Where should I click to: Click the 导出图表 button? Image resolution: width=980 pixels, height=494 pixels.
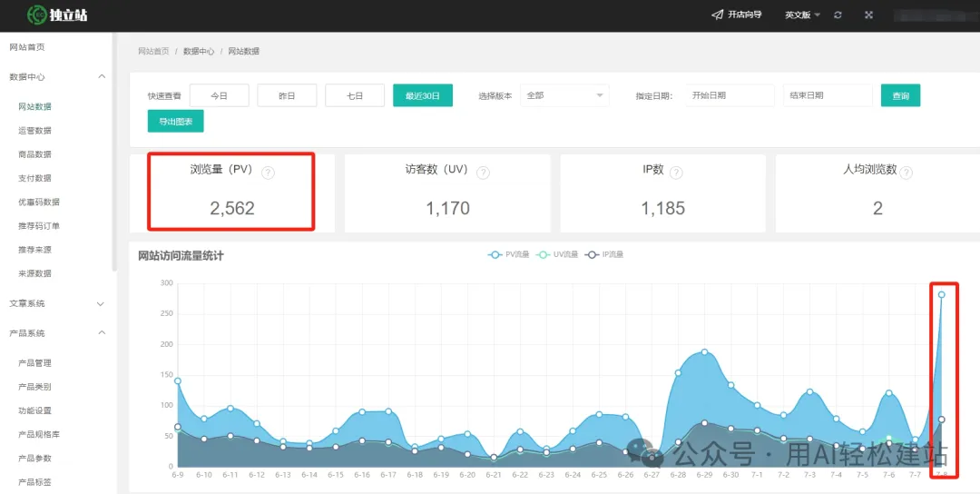tap(176, 122)
